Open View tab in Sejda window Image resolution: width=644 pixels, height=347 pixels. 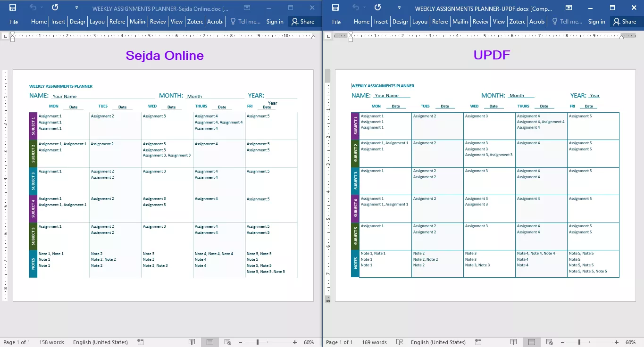176,22
